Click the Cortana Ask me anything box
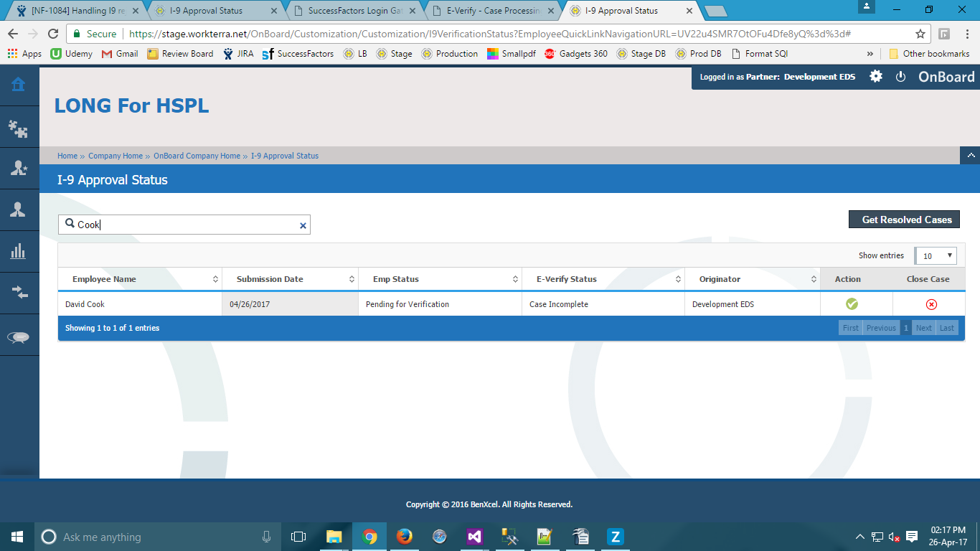The image size is (980, 551). pos(158,537)
